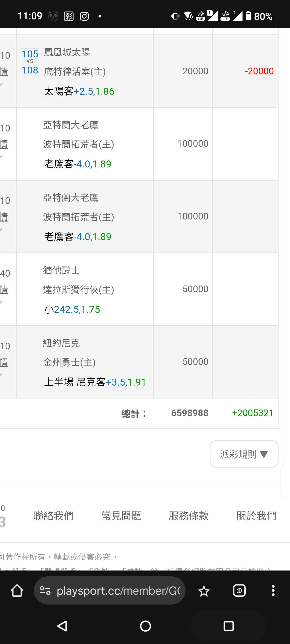Expand the 派彩規則 dropdown
290x644 pixels.
pyautogui.click(x=244, y=454)
